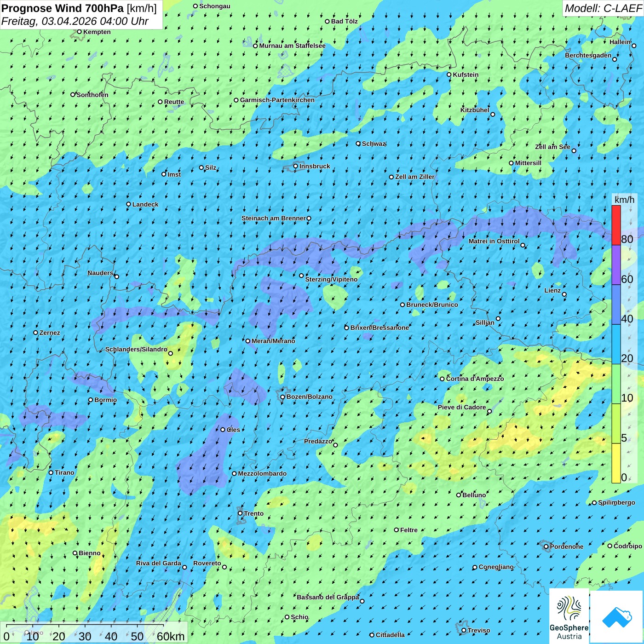This screenshot has width=644, height=644.
Task: Click the date 'Freitag, 03.04.2026 04:00 Uhr'
Action: click(75, 21)
